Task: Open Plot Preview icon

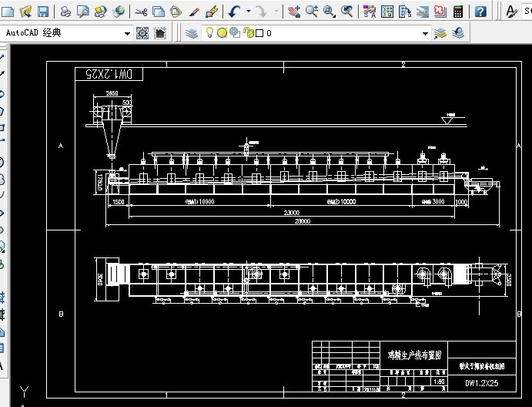Action: click(x=83, y=12)
